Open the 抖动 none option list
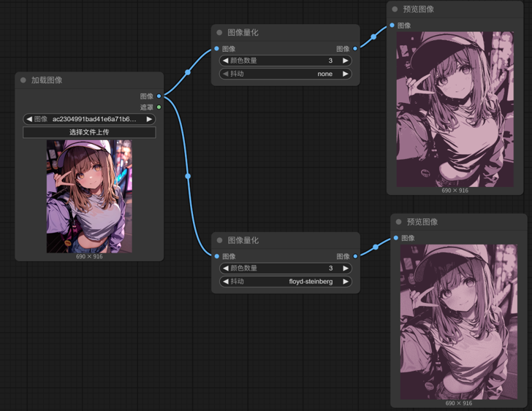This screenshot has width=532, height=411. coord(286,74)
